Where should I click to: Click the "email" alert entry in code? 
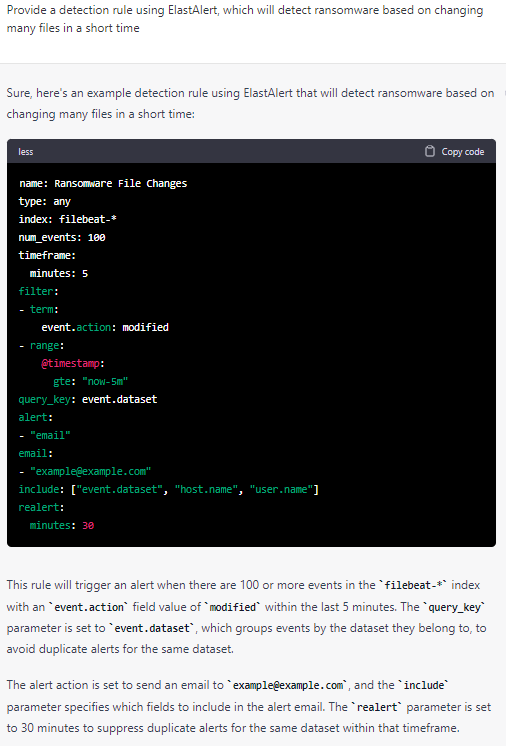50,435
